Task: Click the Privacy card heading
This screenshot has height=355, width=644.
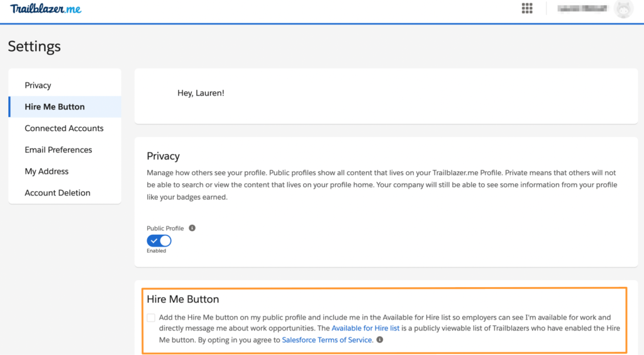Action: coord(163,156)
